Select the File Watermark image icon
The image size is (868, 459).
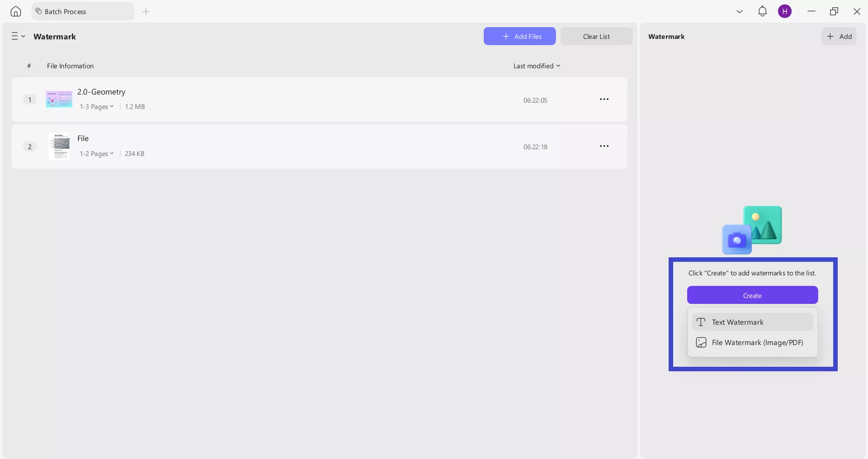click(701, 342)
